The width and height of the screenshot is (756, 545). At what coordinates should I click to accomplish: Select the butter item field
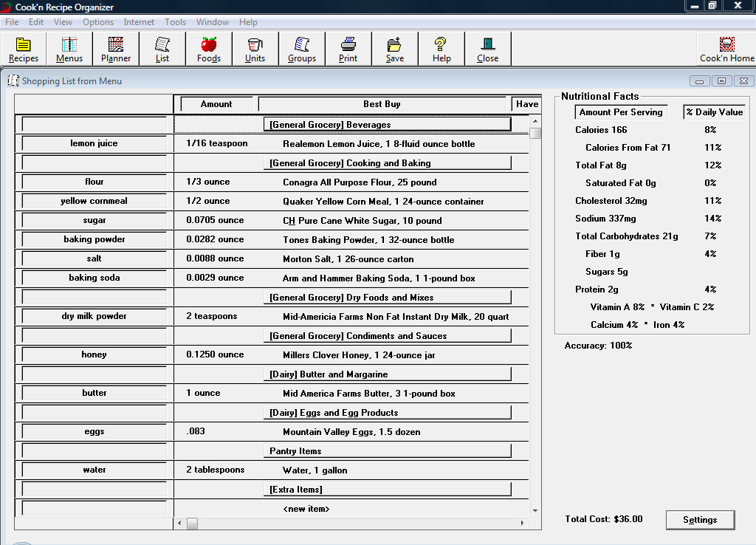point(94,393)
